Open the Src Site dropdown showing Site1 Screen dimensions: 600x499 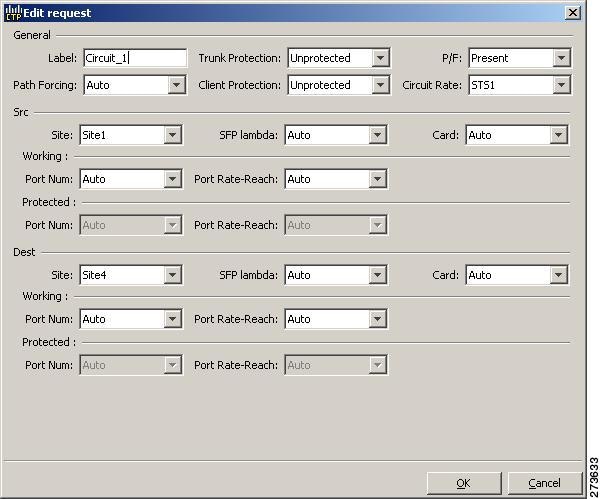pyautogui.click(x=131, y=135)
